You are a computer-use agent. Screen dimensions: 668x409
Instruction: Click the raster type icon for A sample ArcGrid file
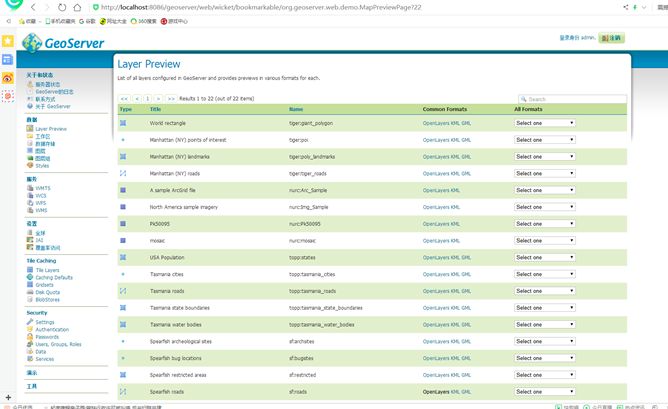(123, 190)
